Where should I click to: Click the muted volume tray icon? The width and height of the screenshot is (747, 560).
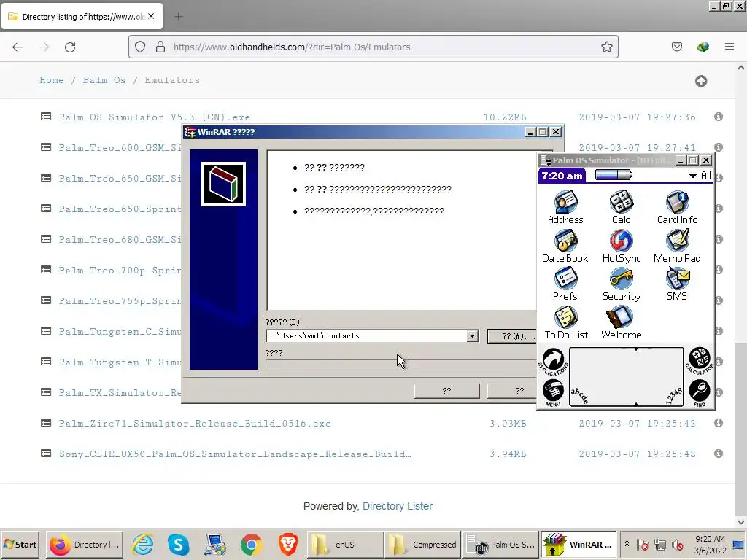(677, 544)
